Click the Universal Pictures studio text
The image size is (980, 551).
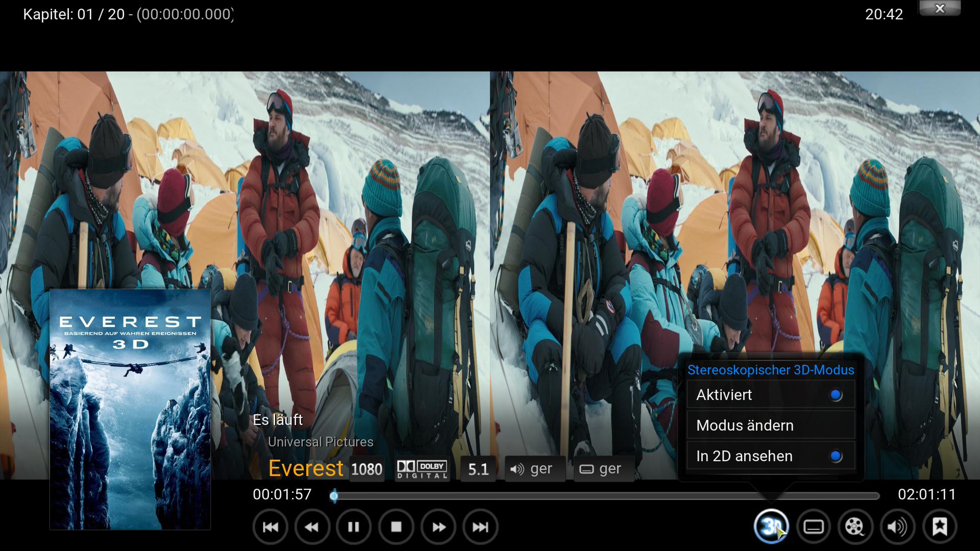click(321, 442)
